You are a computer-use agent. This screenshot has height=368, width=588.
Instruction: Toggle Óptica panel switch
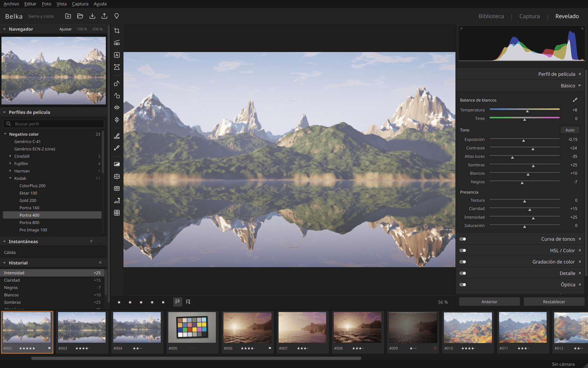tap(463, 284)
